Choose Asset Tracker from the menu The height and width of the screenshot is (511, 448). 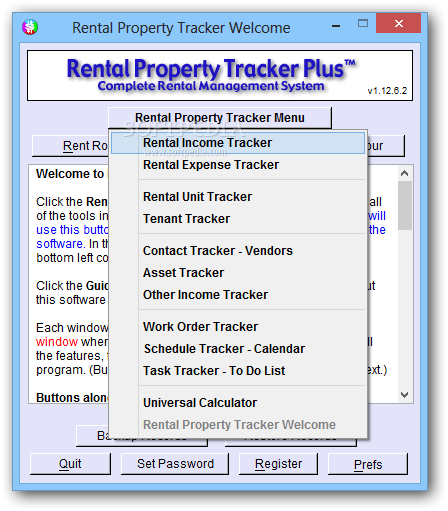pos(238,273)
